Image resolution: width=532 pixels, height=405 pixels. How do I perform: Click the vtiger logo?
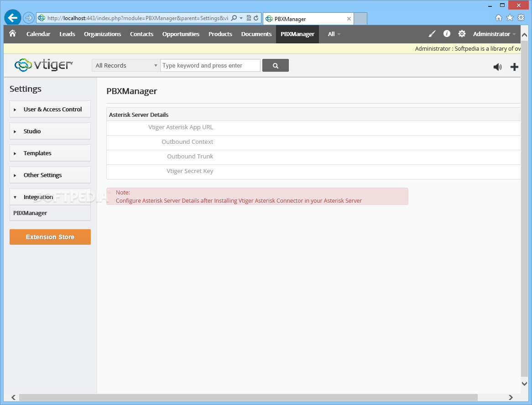point(43,64)
